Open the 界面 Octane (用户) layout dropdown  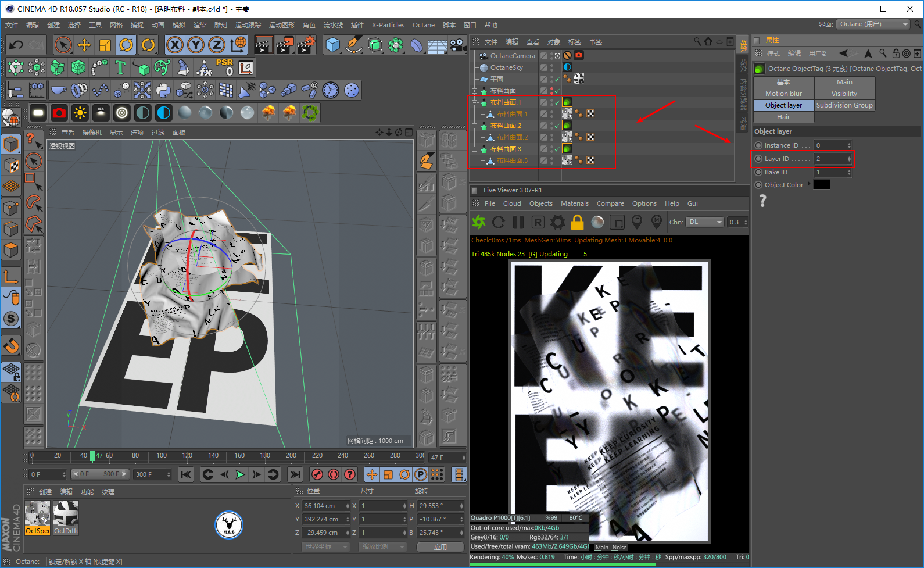[873, 24]
